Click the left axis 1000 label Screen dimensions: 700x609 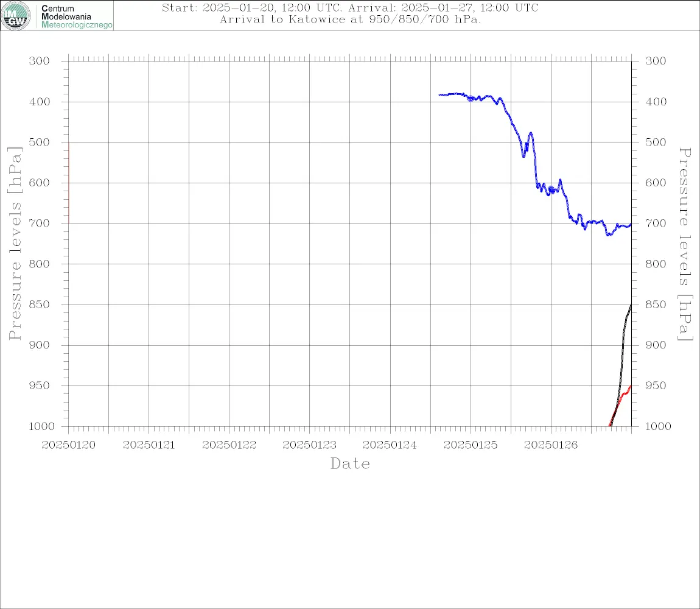[42, 426]
